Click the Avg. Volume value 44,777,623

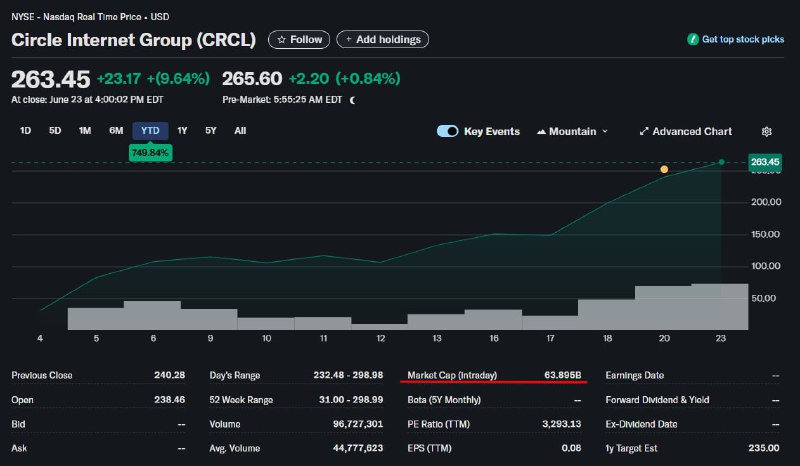click(x=358, y=448)
